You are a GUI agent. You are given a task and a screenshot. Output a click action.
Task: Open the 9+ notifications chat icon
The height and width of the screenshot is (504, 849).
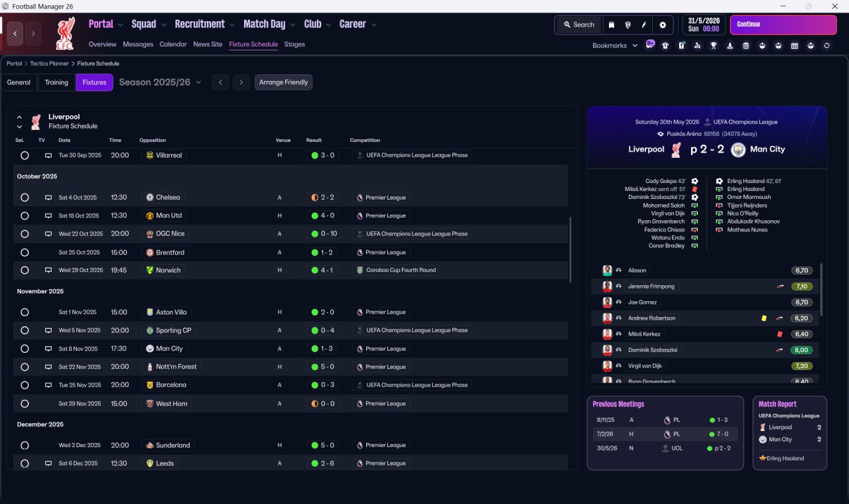pyautogui.click(x=650, y=44)
